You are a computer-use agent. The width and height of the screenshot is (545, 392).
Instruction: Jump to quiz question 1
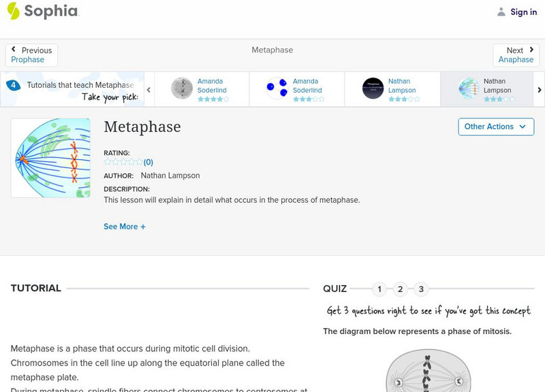(379, 289)
